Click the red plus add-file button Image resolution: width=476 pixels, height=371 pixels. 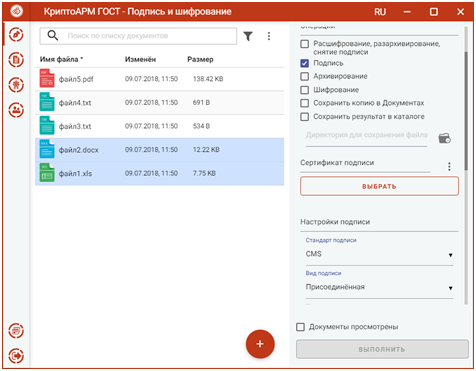click(x=260, y=344)
